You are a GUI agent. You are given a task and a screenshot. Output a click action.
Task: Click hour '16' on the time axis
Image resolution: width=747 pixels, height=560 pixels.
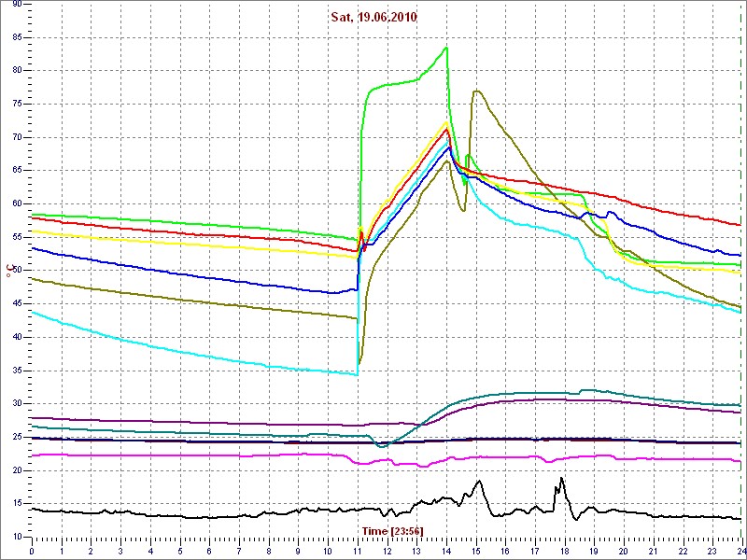pyautogui.click(x=505, y=551)
